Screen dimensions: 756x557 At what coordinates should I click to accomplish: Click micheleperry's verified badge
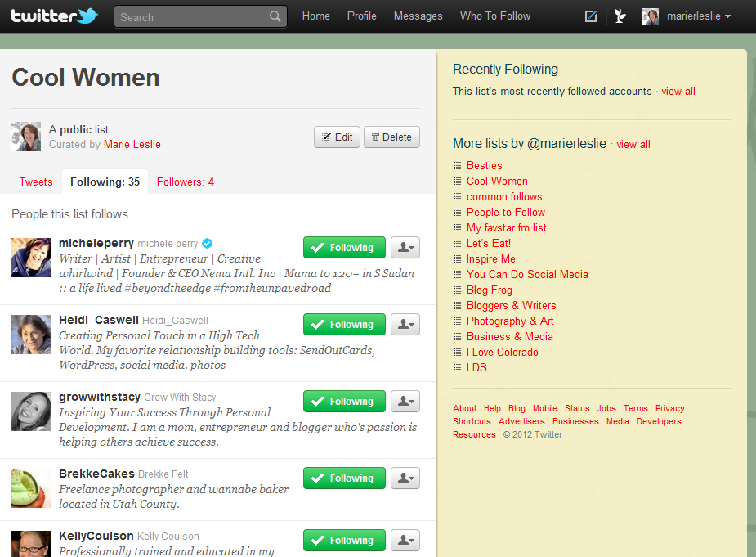pyautogui.click(x=208, y=244)
